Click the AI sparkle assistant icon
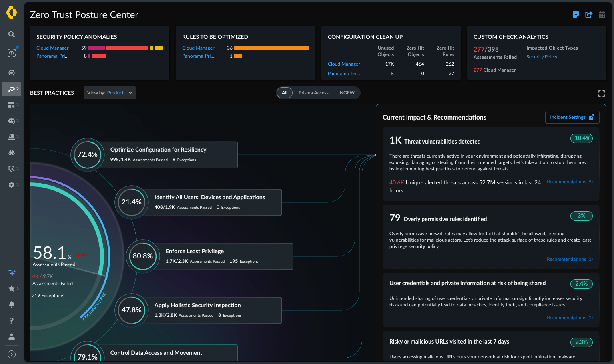 (12, 272)
